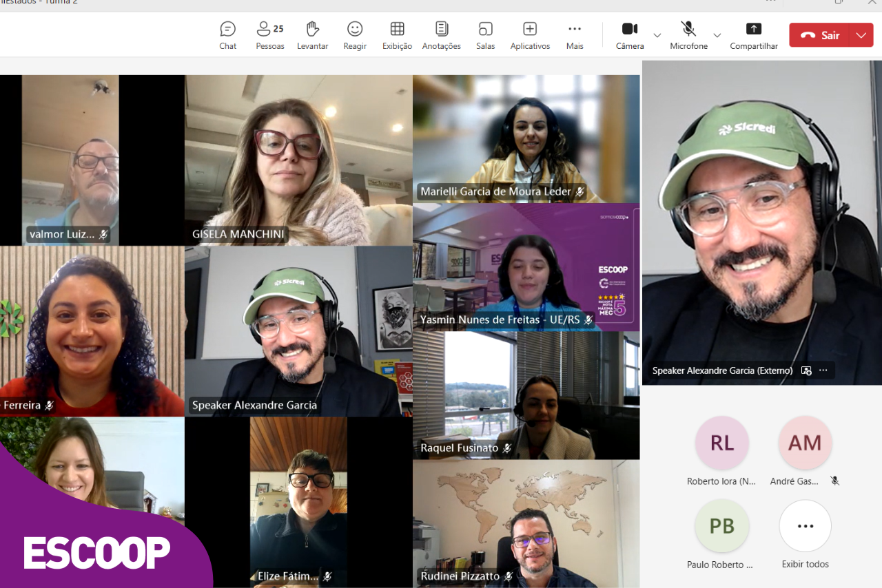This screenshot has width=882, height=588.
Task: Open dropdown arrow next to Sair
Action: (x=861, y=35)
